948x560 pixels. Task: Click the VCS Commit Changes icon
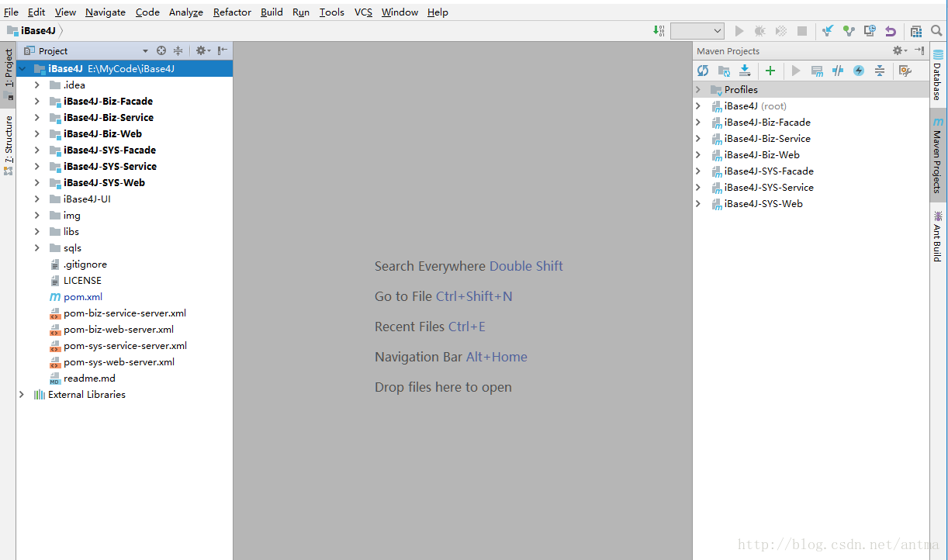coord(849,31)
